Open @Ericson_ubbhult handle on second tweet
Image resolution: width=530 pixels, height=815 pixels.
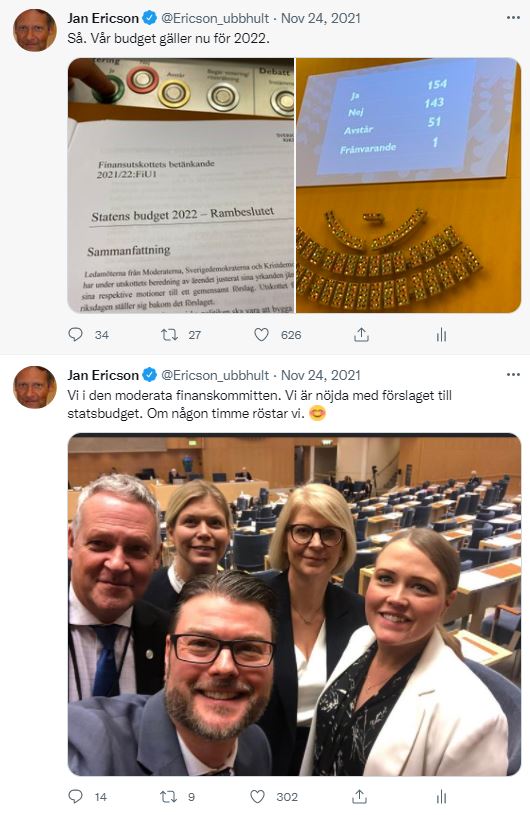coord(215,375)
